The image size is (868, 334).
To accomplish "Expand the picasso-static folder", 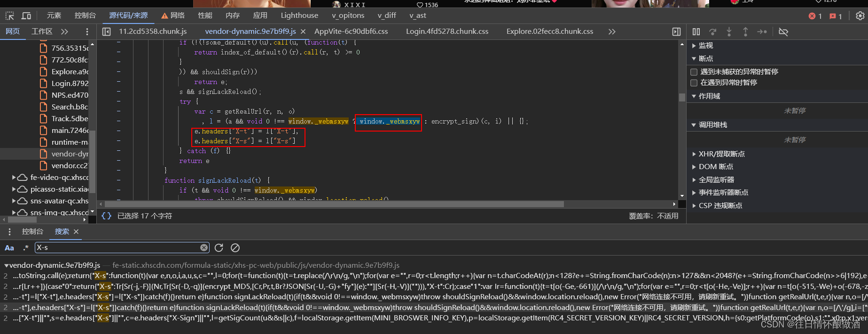I will [x=14, y=189].
